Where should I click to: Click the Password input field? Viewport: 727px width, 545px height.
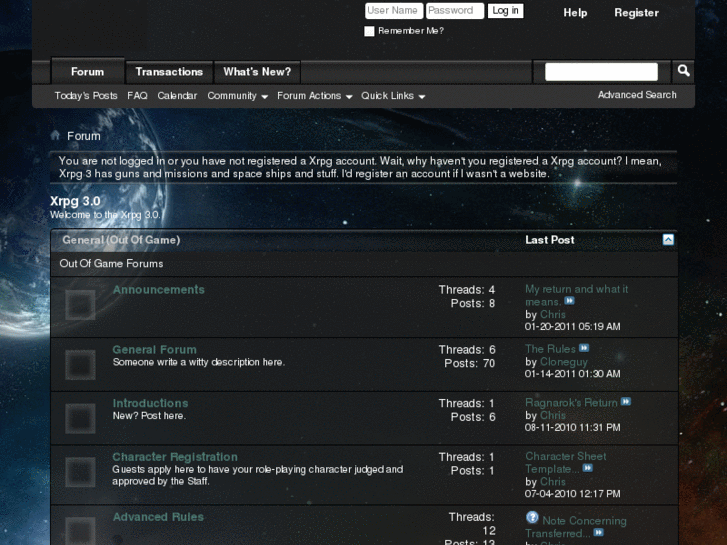(455, 11)
